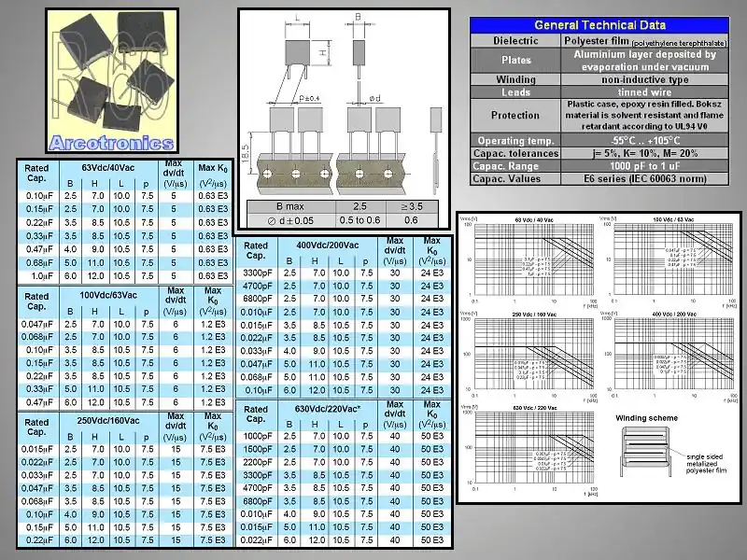This screenshot has height=560, width=747.
Task: Open the 100 Vdc / 63 Vac graph
Action: coord(669,259)
